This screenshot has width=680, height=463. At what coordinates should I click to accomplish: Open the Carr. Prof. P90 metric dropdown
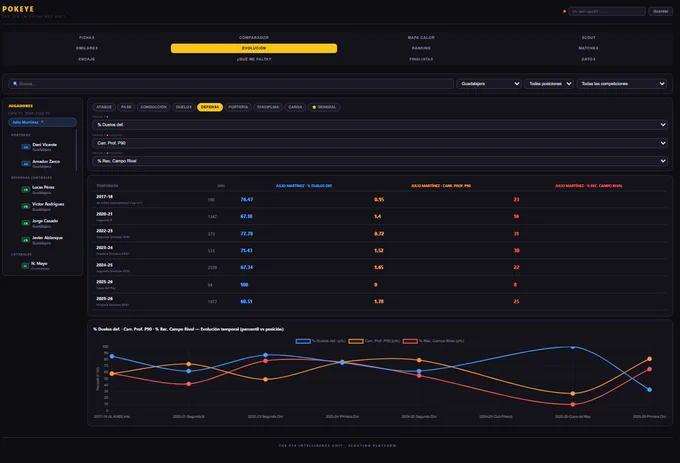[x=380, y=143]
